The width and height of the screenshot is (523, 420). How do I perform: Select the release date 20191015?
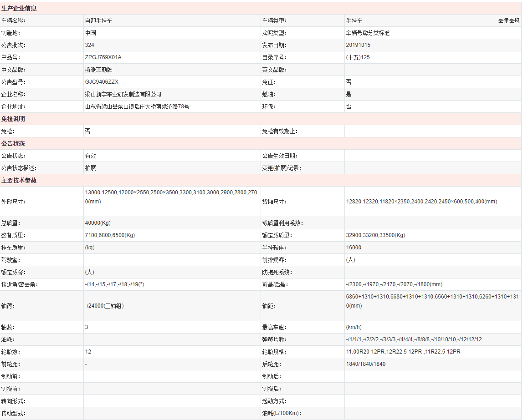click(358, 45)
